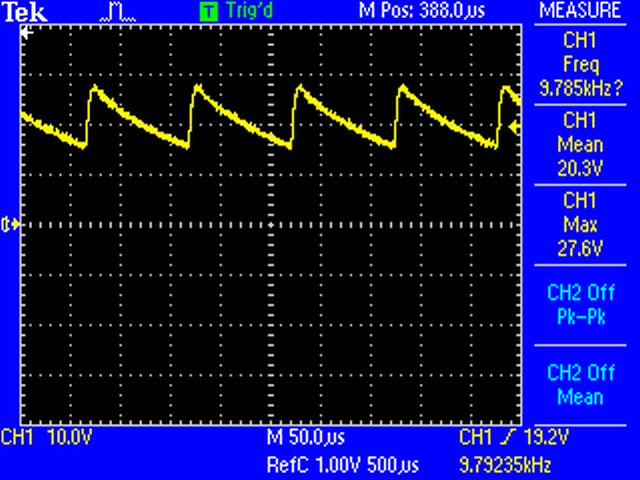Screen dimensions: 640x480
Task: Click a peak of the yellow CH1 waveform
Action: pyautogui.click(x=95, y=88)
